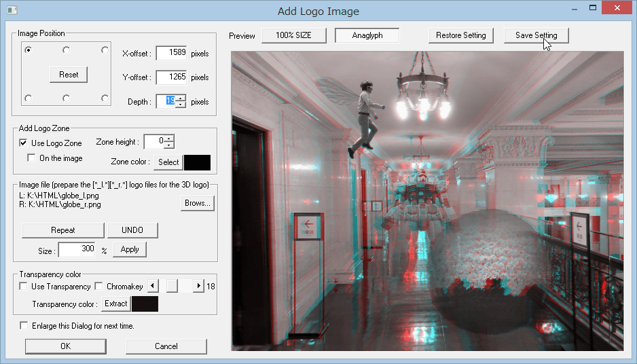Enable the Chromakey checkbox
The width and height of the screenshot is (637, 364).
point(98,287)
